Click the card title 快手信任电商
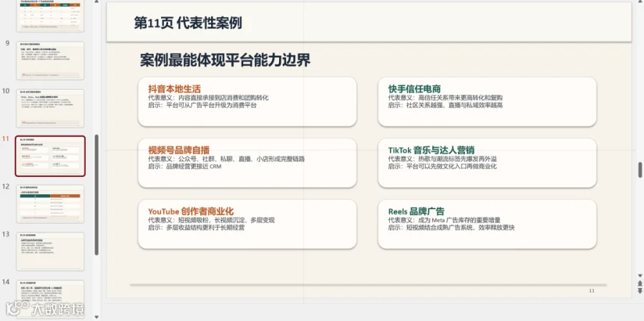The height and width of the screenshot is (321, 644). tap(414, 89)
